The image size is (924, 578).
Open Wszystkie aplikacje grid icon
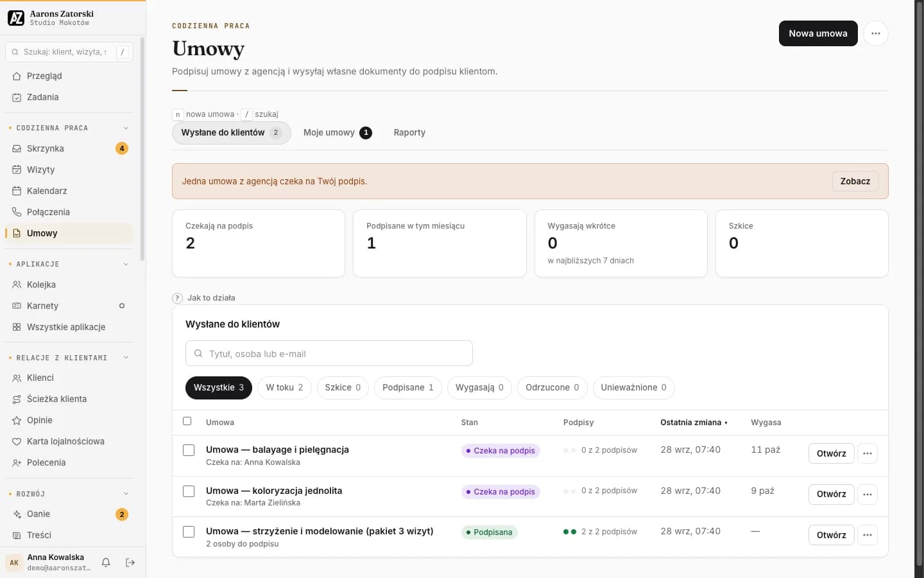tap(17, 327)
